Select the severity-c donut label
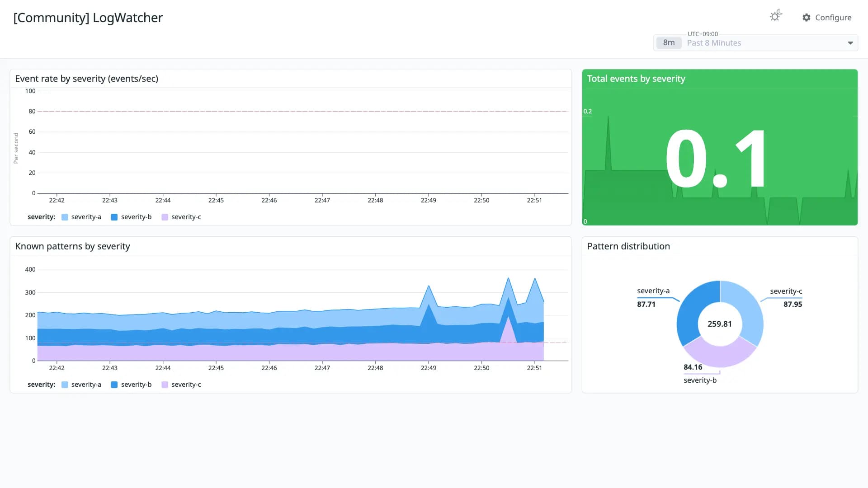 786,291
